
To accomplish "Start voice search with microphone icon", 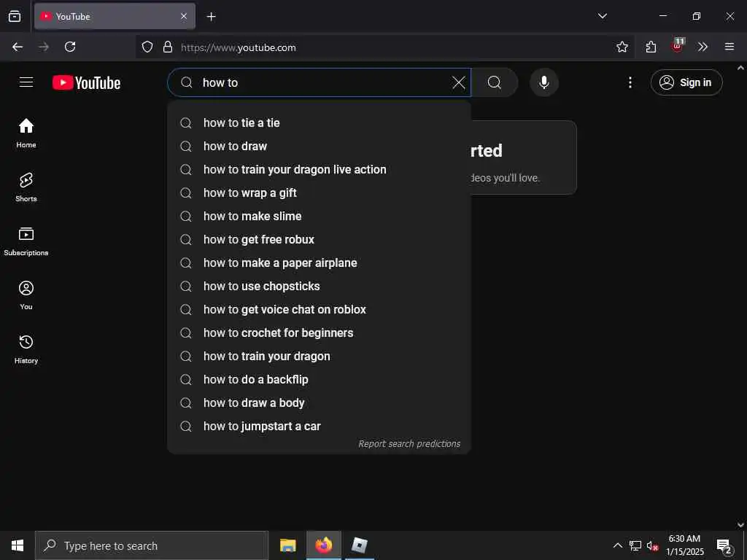I will pyautogui.click(x=543, y=82).
